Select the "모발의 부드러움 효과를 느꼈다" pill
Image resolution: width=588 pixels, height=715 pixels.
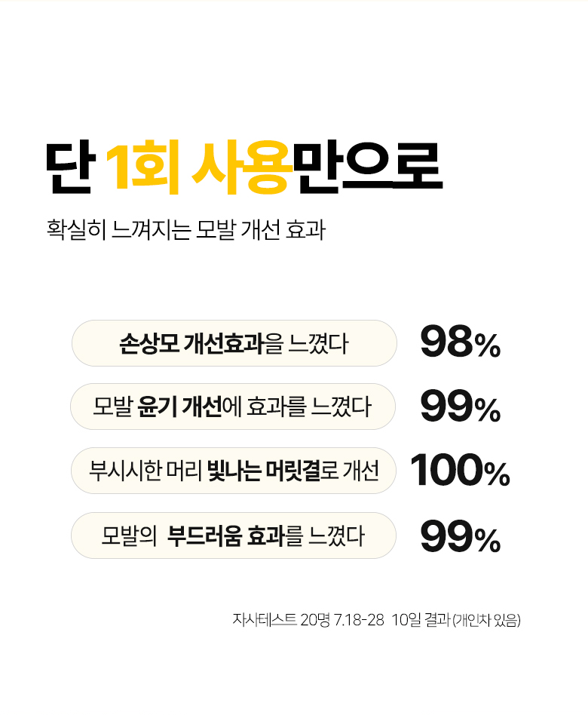click(234, 535)
